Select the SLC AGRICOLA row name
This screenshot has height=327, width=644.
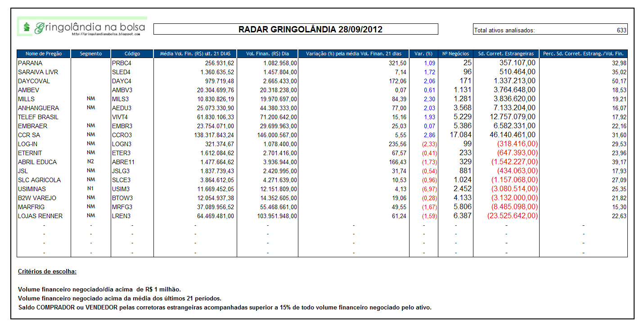click(x=40, y=180)
